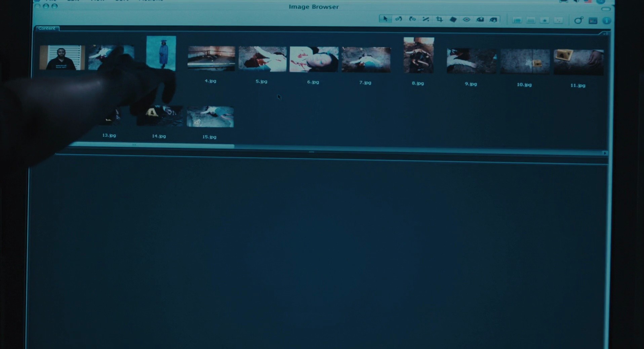
Task: Open the Content panel options corner button
Action: tap(605, 34)
